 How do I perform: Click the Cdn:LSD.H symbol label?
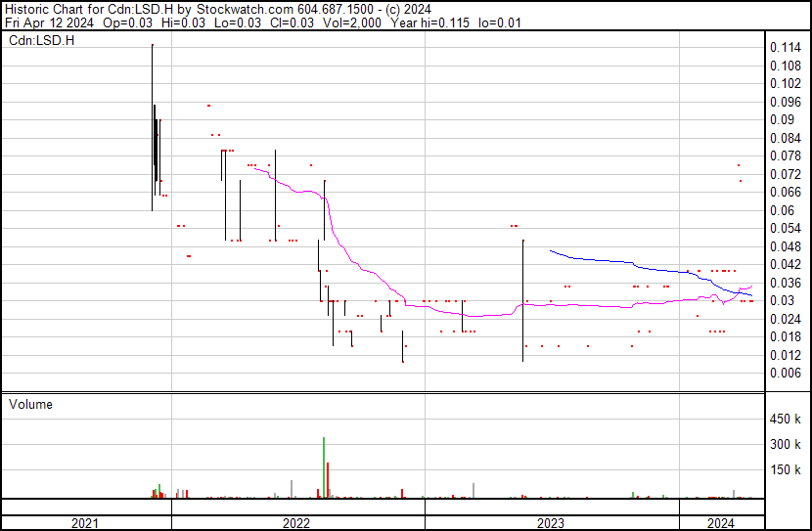click(x=41, y=40)
